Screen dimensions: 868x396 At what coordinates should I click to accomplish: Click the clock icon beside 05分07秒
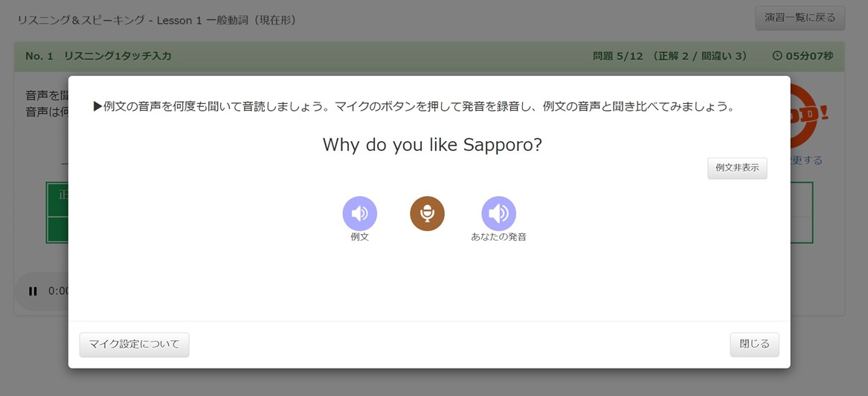tap(777, 56)
